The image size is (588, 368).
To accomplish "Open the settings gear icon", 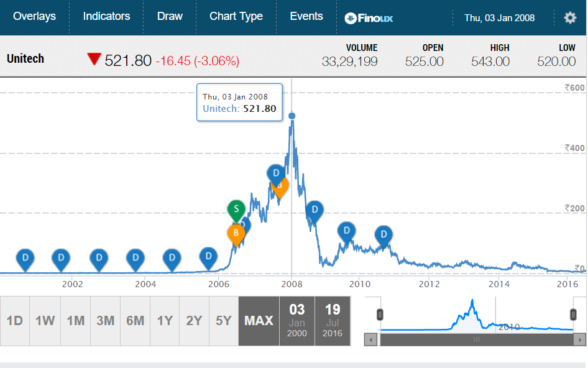I will (x=569, y=17).
